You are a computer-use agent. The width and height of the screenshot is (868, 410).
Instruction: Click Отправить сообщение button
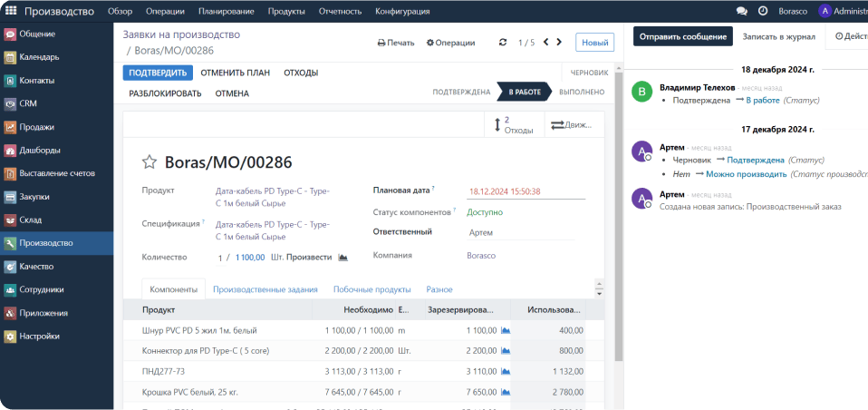[x=683, y=36]
